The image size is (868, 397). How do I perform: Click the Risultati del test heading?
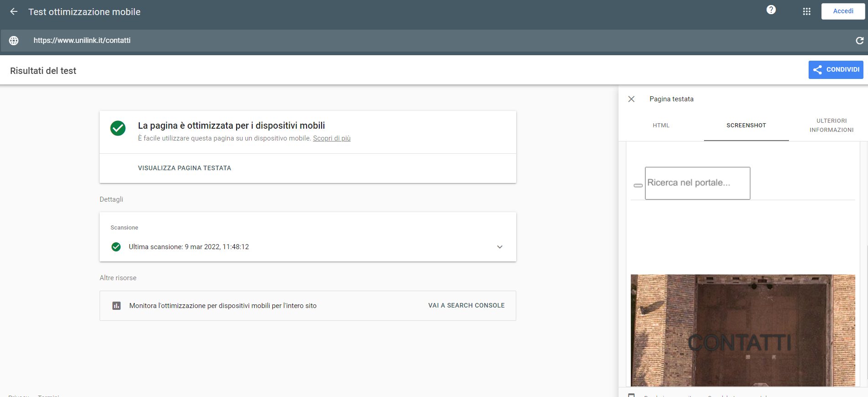click(43, 71)
